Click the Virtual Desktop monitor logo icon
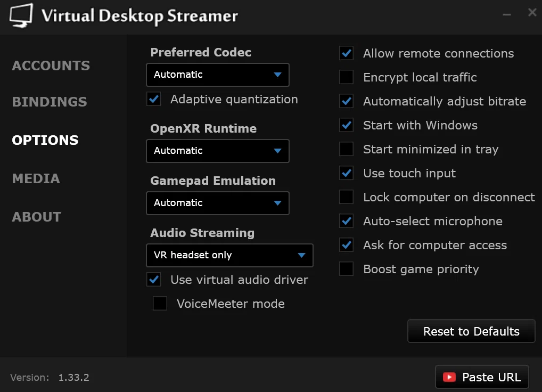Image resolution: width=542 pixels, height=392 pixels. point(21,16)
